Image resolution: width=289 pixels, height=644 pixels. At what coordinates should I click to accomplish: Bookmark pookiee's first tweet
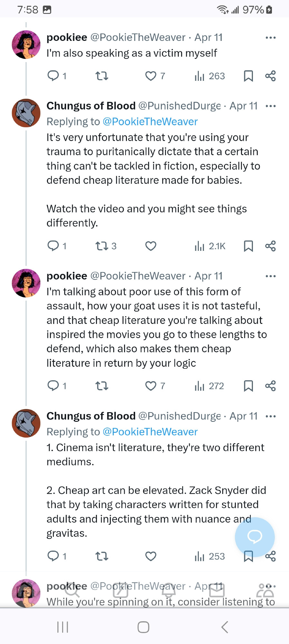pos(248,76)
